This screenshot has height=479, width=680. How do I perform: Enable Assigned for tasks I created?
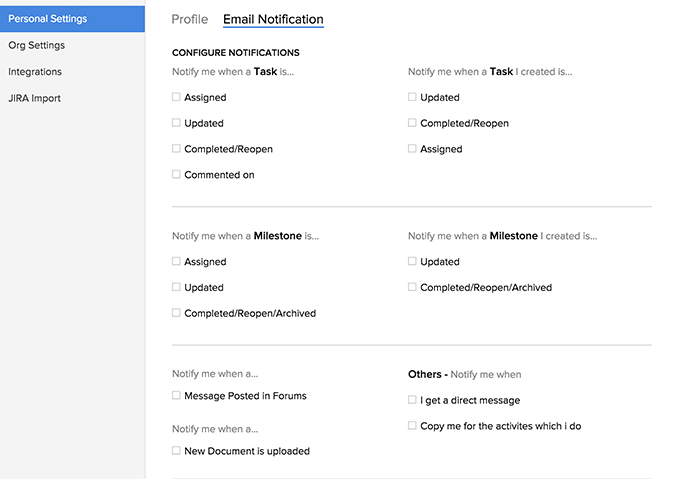click(x=412, y=149)
